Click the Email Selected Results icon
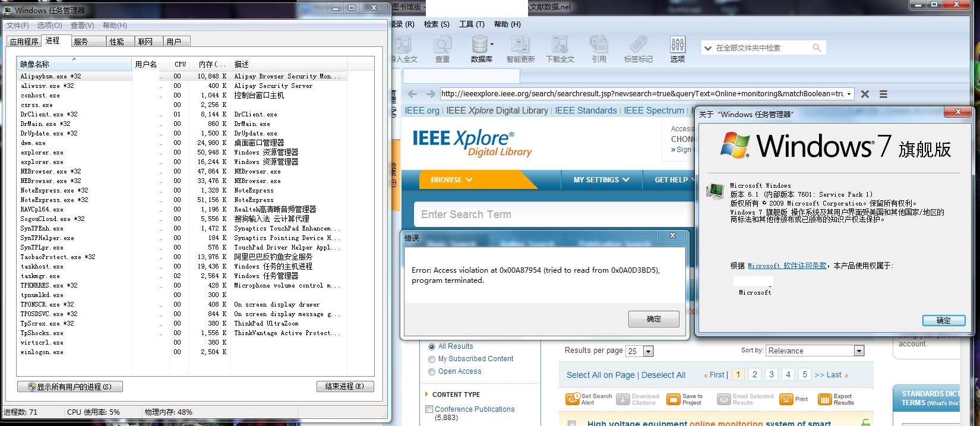Screen dimensions: 980x426 (723, 399)
